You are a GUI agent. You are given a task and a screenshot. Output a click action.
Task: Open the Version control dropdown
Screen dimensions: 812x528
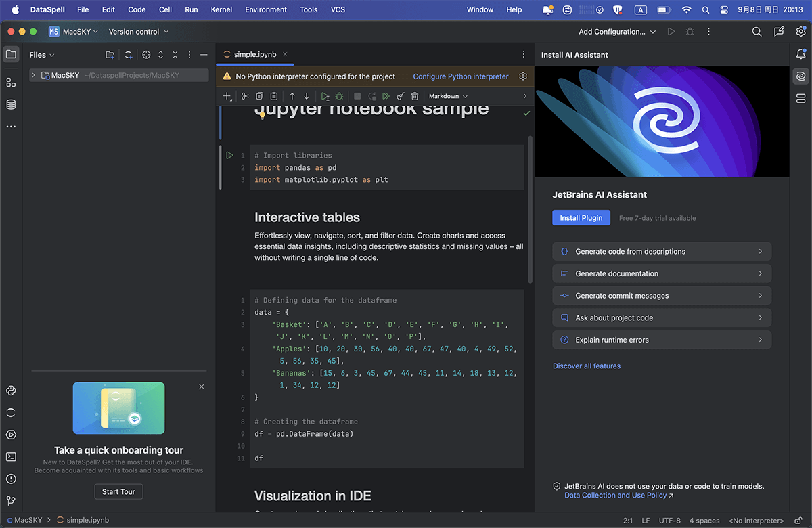(139, 32)
